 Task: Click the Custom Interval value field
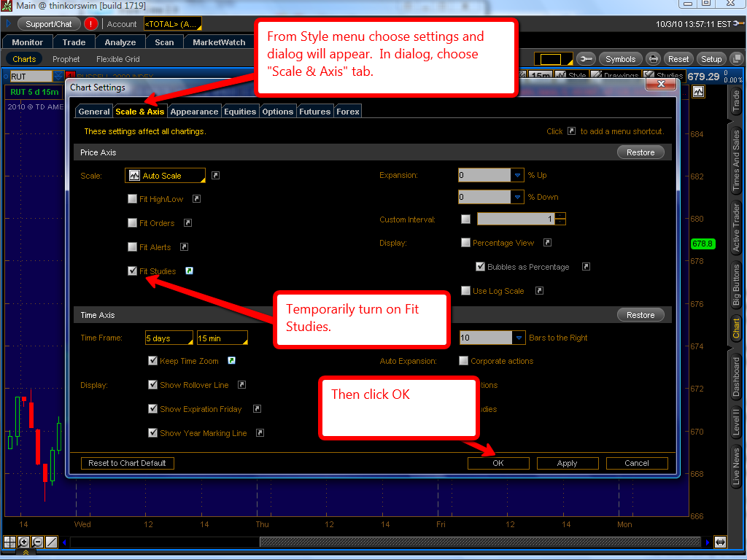[515, 219]
